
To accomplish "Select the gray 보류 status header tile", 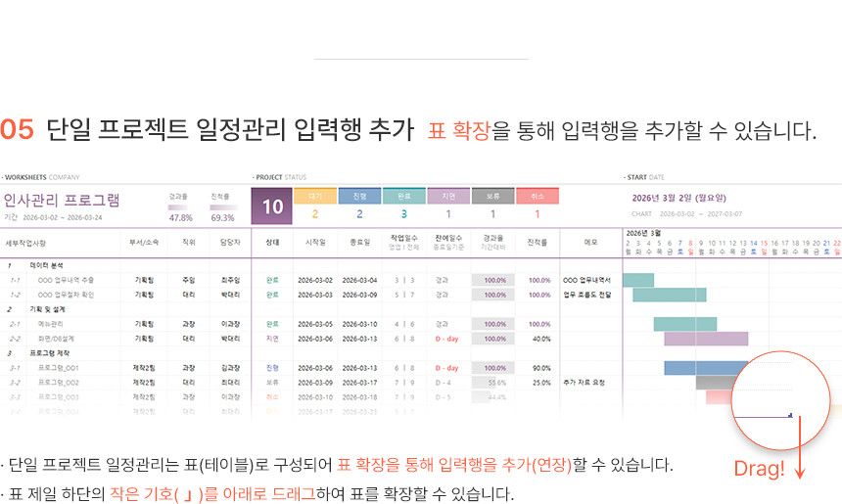I will [492, 196].
